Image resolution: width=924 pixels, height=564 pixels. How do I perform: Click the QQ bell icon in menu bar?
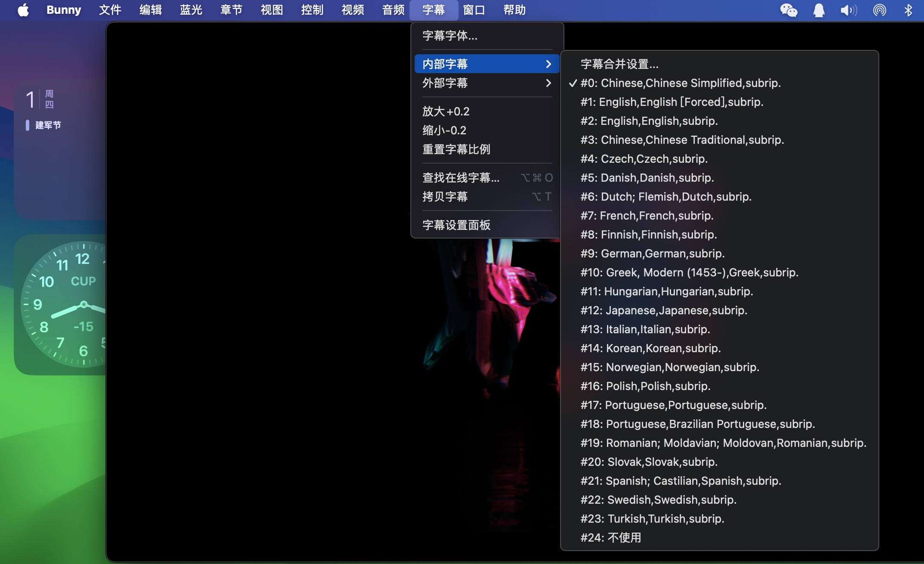coord(819,10)
